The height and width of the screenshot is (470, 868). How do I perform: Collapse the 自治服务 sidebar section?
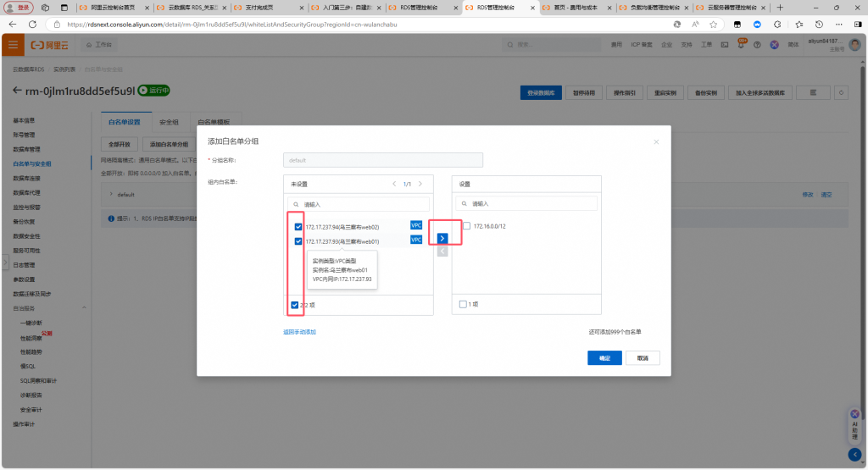coord(83,308)
